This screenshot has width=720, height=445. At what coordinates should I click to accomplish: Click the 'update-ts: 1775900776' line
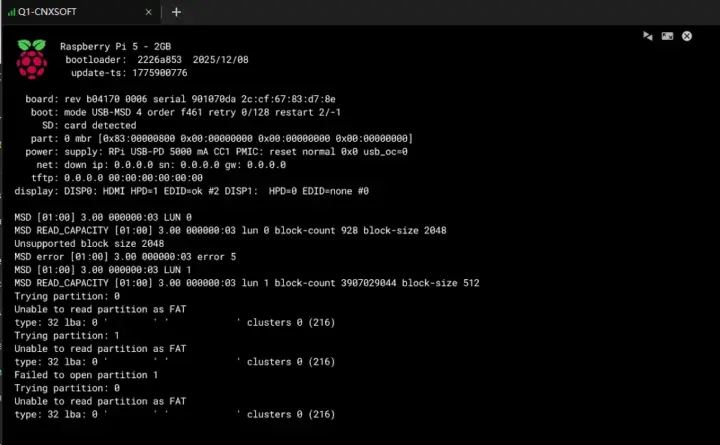pyautogui.click(x=129, y=73)
